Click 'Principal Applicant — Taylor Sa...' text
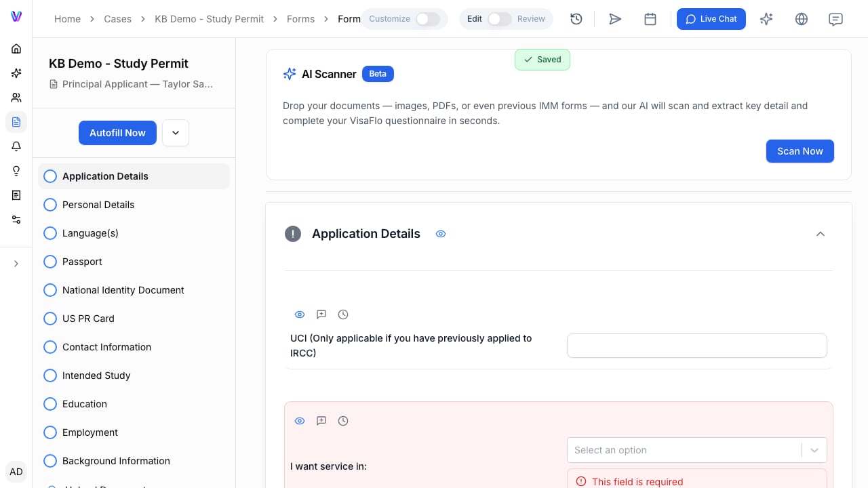The image size is (868, 488). tap(138, 84)
